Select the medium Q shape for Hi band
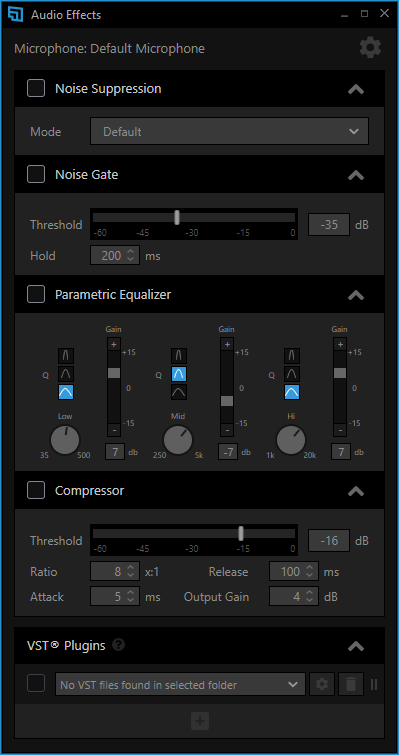 coord(291,374)
